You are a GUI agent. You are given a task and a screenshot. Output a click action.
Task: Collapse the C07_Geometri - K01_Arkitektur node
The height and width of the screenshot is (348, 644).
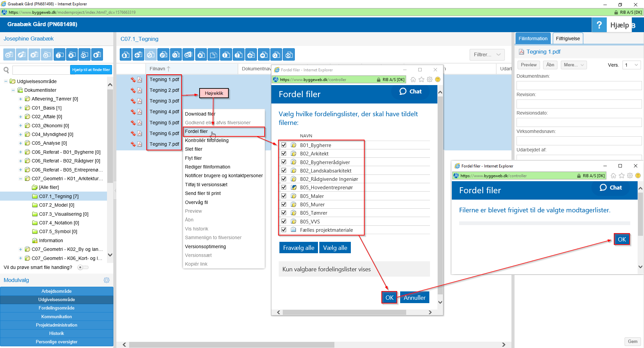coord(20,178)
